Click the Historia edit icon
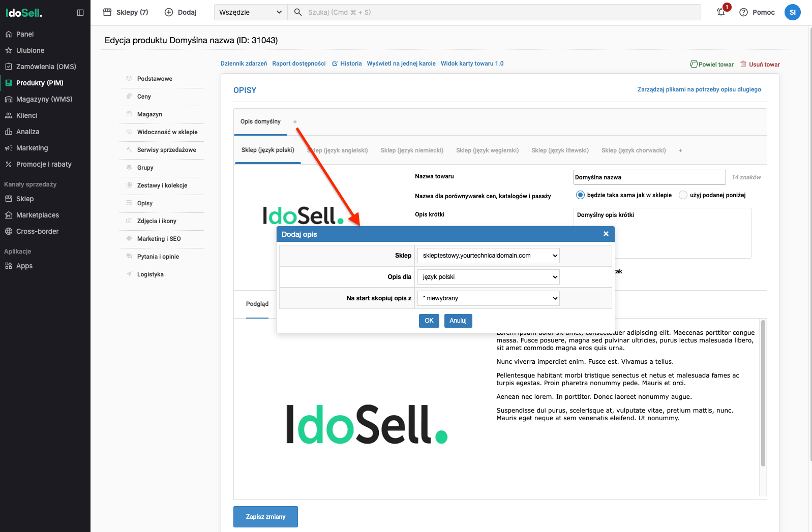The width and height of the screenshot is (812, 532). pos(335,64)
